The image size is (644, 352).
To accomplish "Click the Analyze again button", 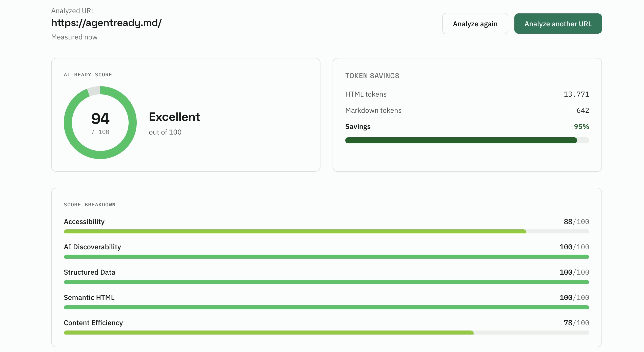I will click(x=475, y=24).
